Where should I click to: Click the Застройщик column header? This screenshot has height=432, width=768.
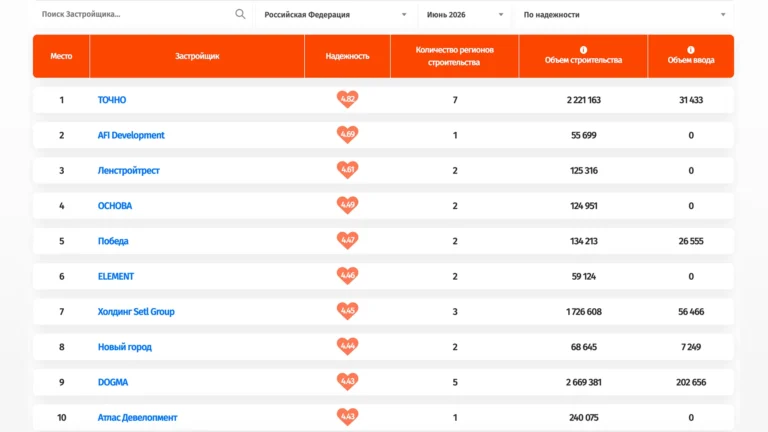point(197,56)
